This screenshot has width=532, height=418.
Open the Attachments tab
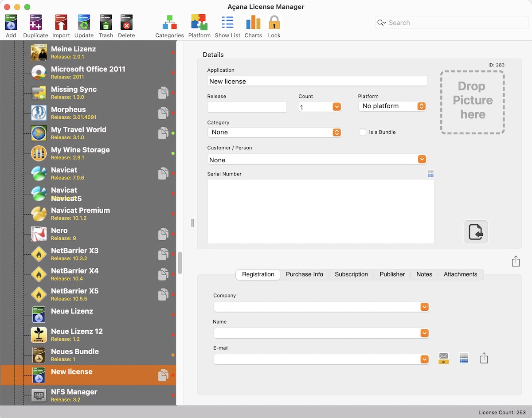pyautogui.click(x=461, y=274)
